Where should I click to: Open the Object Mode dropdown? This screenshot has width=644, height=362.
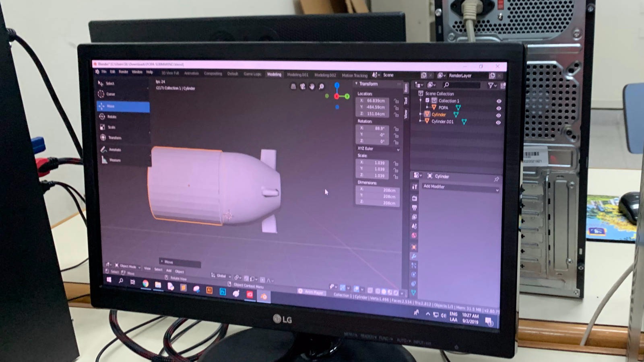128,266
